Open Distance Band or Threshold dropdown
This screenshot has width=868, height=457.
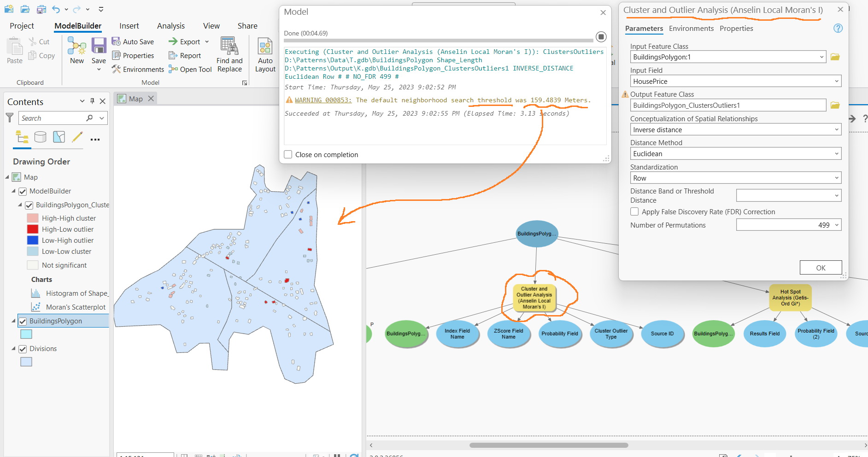coord(837,195)
